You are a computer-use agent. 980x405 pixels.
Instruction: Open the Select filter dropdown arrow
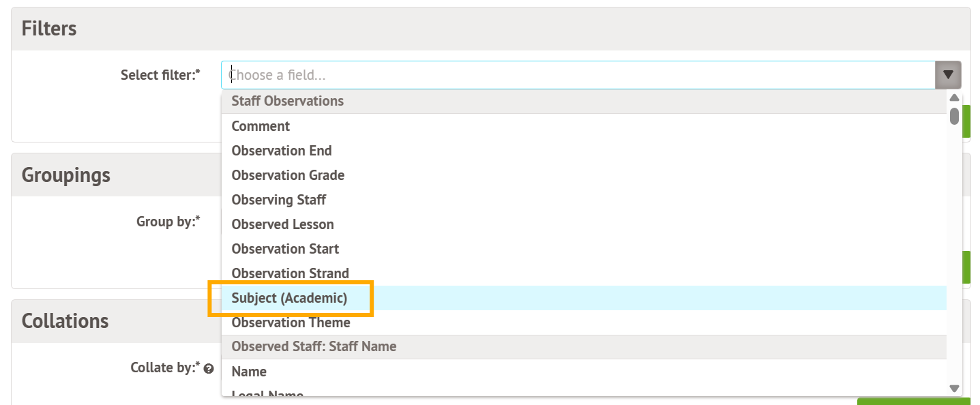point(948,75)
